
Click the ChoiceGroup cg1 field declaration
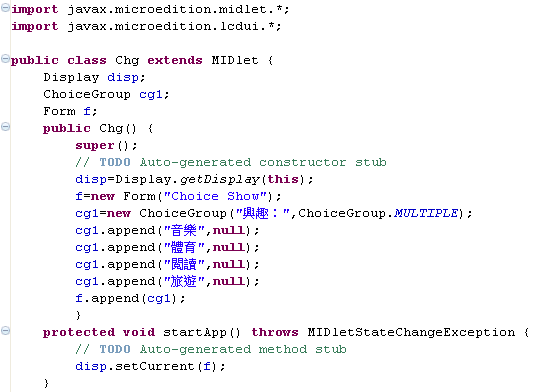(106, 94)
